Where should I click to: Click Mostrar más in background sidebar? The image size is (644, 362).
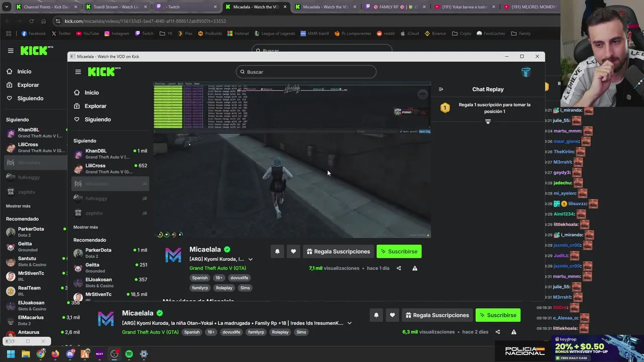[x=18, y=206]
